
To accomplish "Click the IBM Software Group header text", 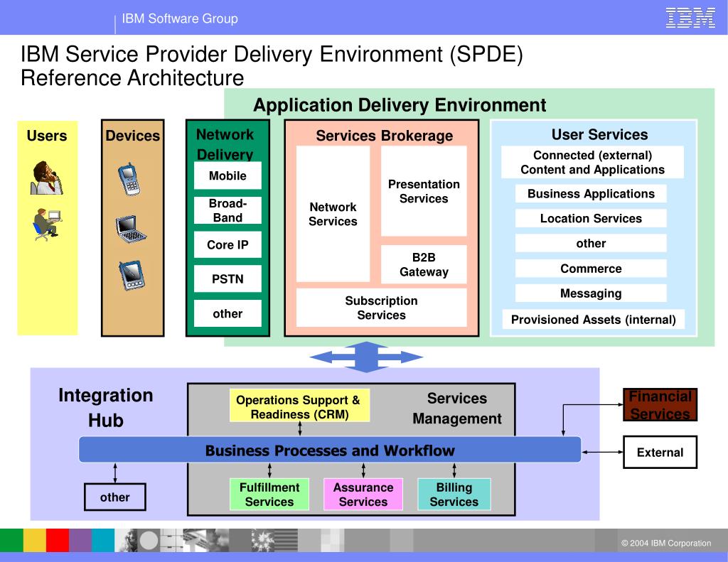I will (x=180, y=18).
